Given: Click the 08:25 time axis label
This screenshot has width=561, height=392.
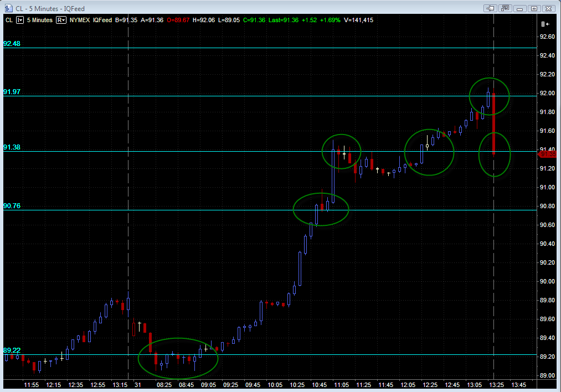Looking at the screenshot, I should coord(164,385).
